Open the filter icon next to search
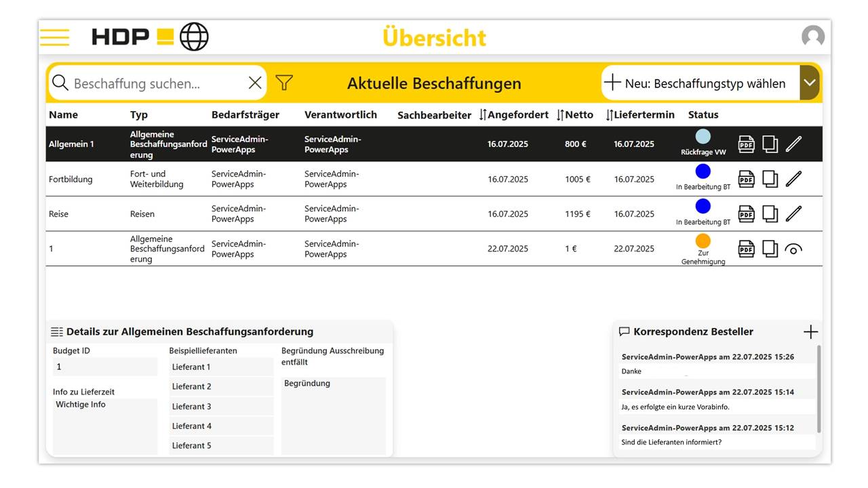The image size is (868, 488). (283, 82)
